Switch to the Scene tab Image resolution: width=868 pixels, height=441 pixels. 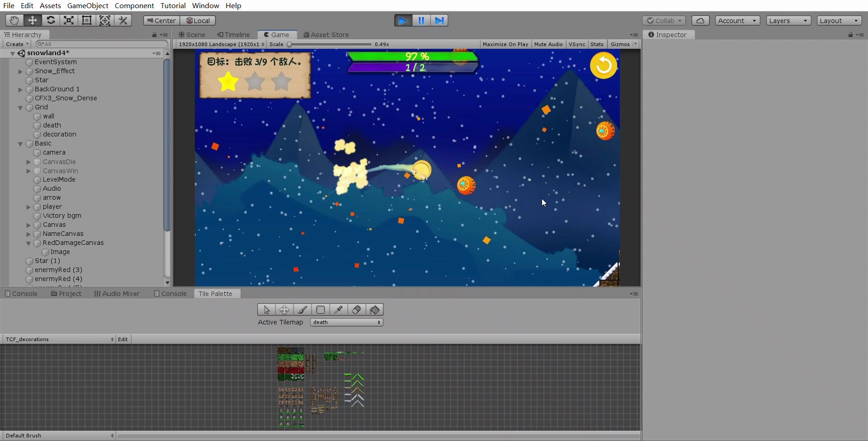pyautogui.click(x=192, y=35)
